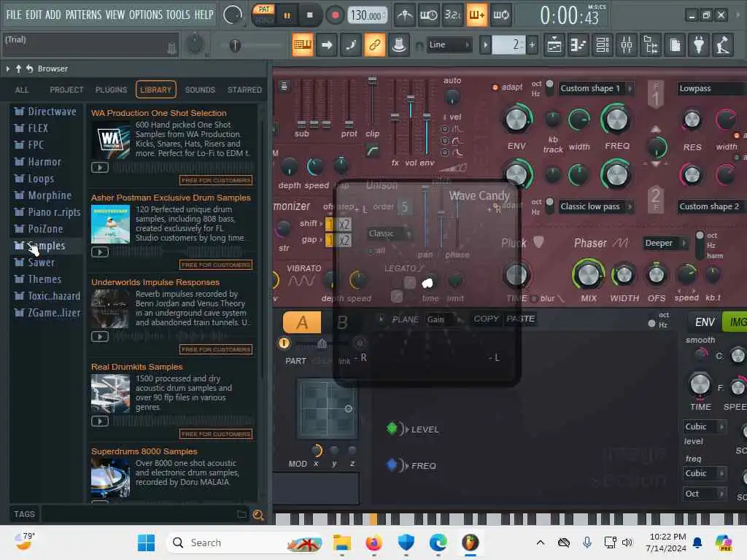The height and width of the screenshot is (560, 747).
Task: Pause playback in the transport panel
Action: pyautogui.click(x=287, y=16)
